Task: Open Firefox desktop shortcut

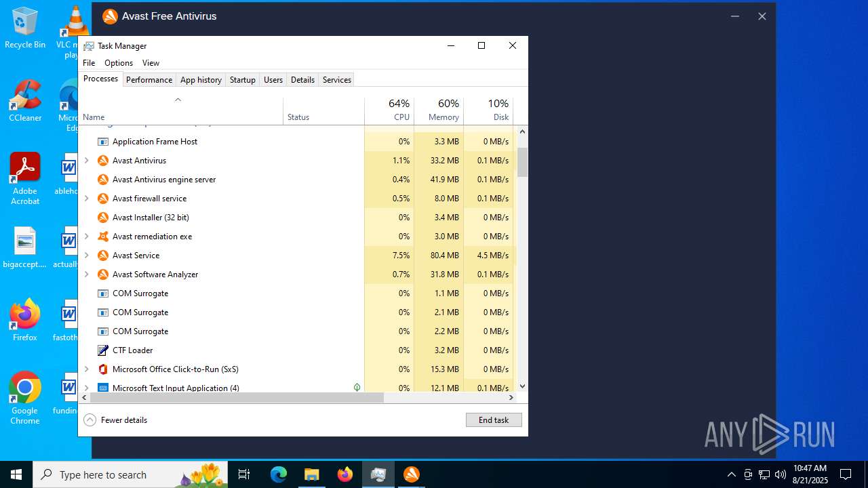Action: [x=25, y=320]
